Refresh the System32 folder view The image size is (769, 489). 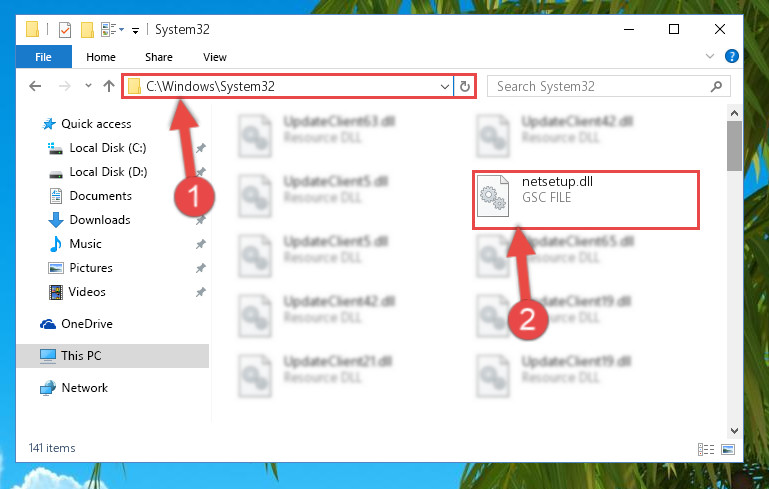click(464, 87)
